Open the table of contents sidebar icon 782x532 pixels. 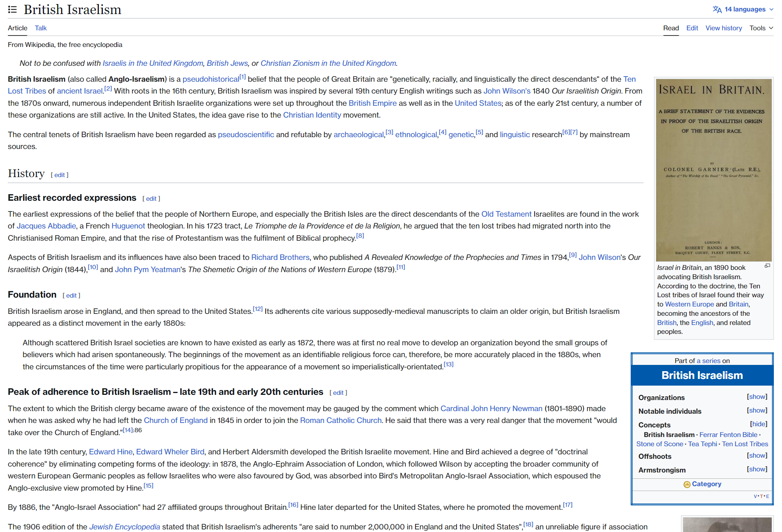pos(12,10)
